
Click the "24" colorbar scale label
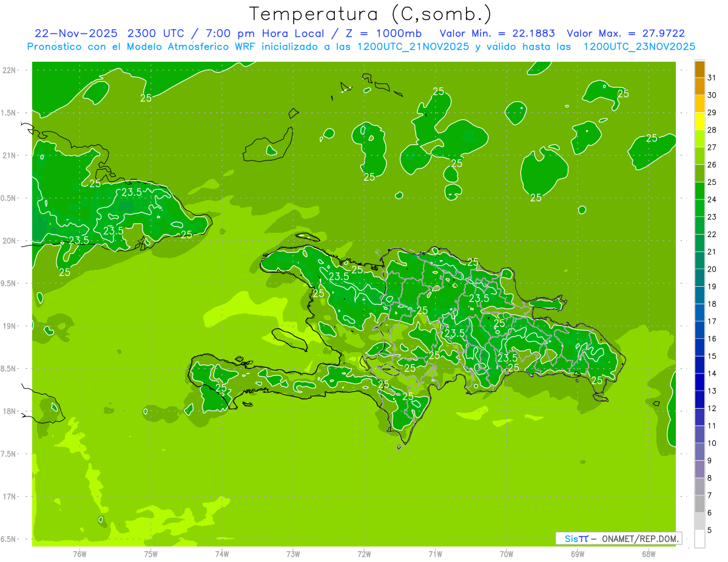(x=712, y=199)
